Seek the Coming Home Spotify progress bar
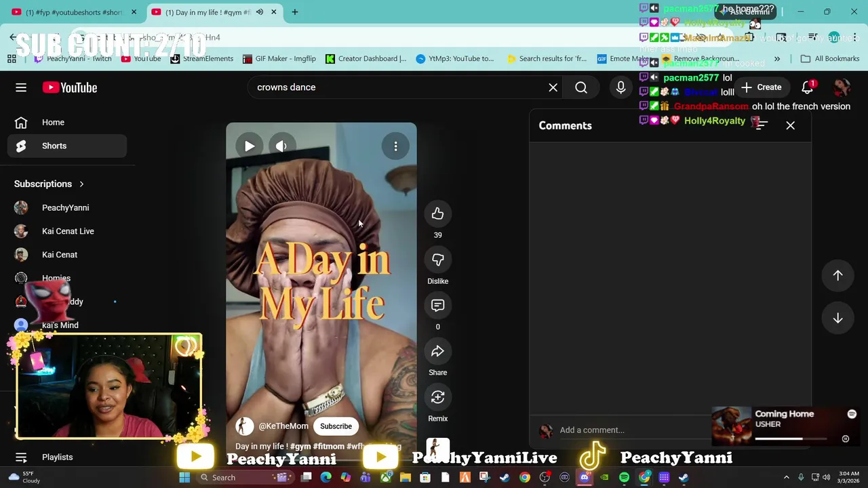The height and width of the screenshot is (488, 868). click(791, 439)
